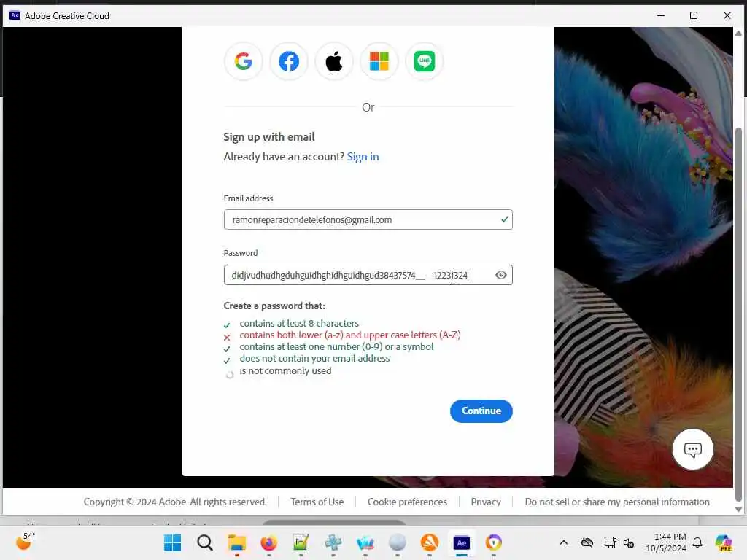Sign up with the Microsoft icon
The width and height of the screenshot is (747, 560).
pyautogui.click(x=379, y=61)
